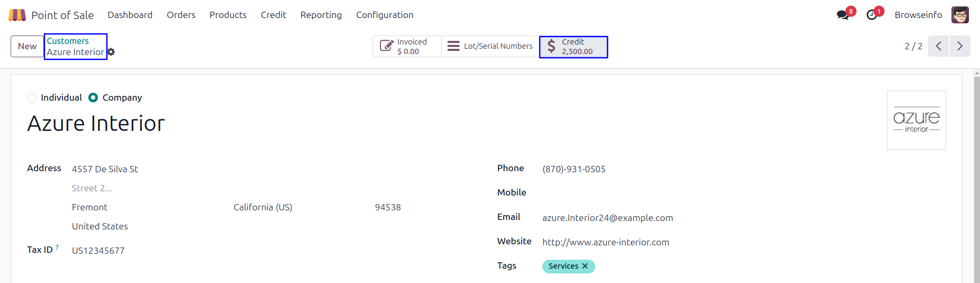Open the Products menu
980x283 pixels.
228,15
